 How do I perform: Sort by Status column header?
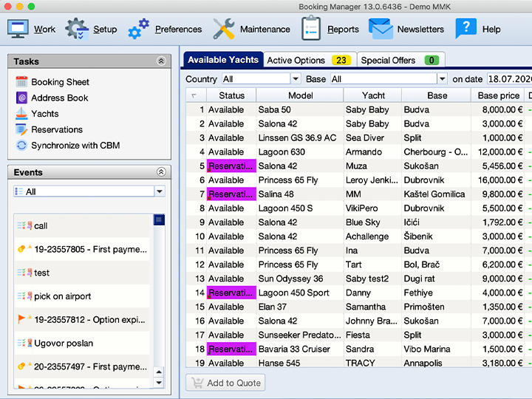231,95
